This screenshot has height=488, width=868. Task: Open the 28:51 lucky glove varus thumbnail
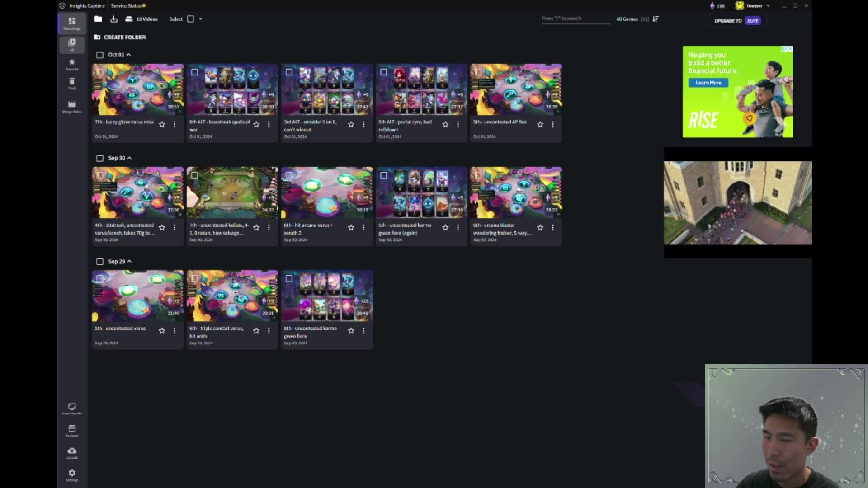tap(138, 89)
